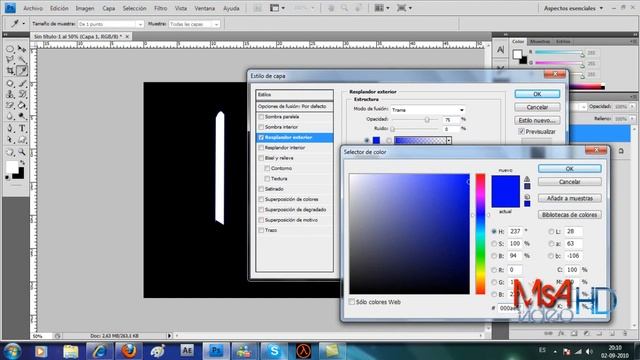Select the History Brush tool
Image resolution: width=640 pixels, height=360 pixels.
pos(22,94)
